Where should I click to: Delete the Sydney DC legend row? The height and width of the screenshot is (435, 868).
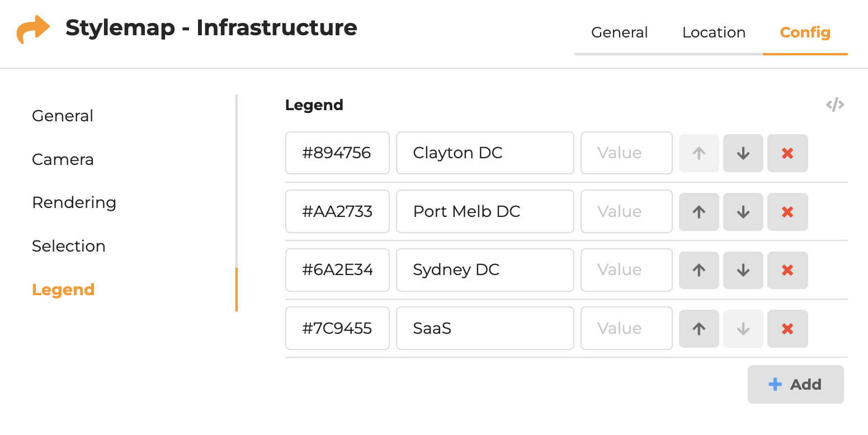click(787, 270)
